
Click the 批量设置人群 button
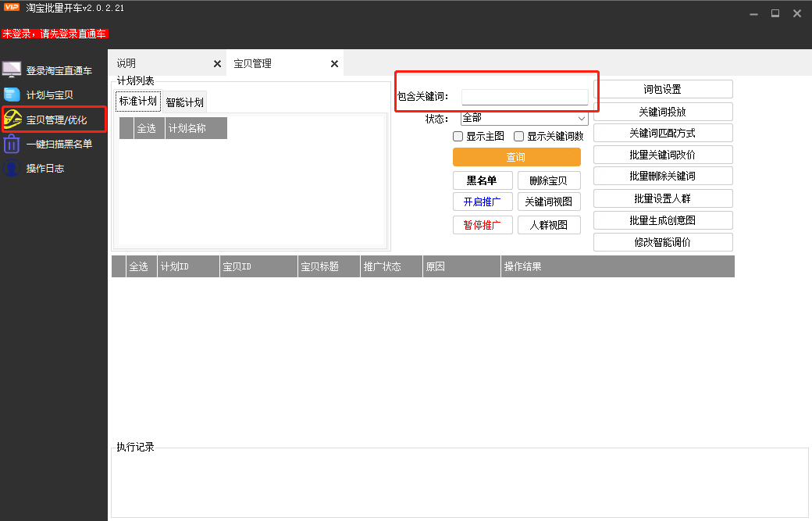point(663,198)
